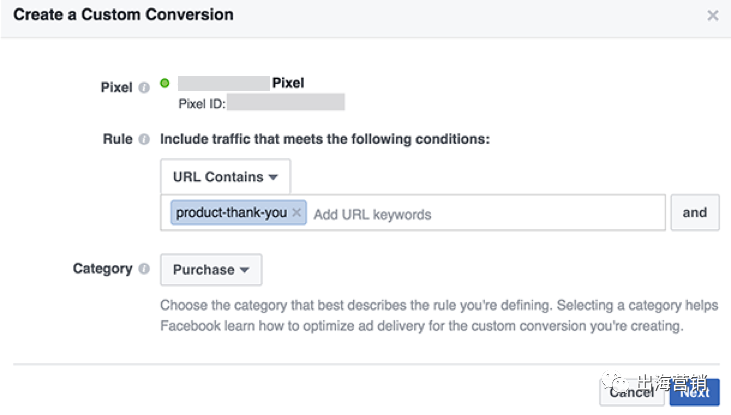The width and height of the screenshot is (731, 415).
Task: Click the green pixel status dot
Action: 165,83
